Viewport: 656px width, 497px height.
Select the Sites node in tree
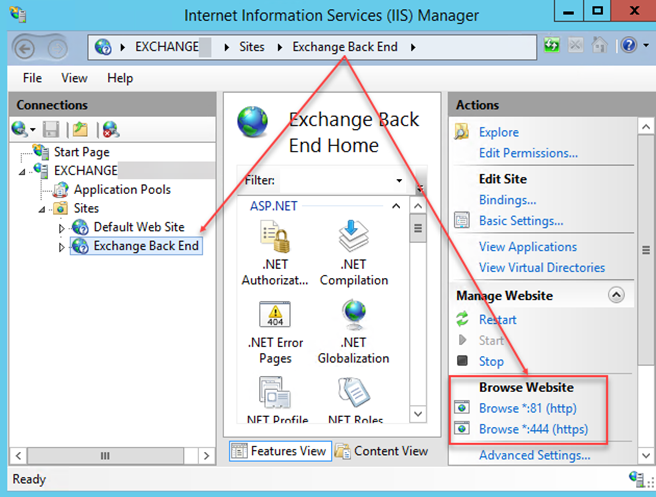pos(86,208)
